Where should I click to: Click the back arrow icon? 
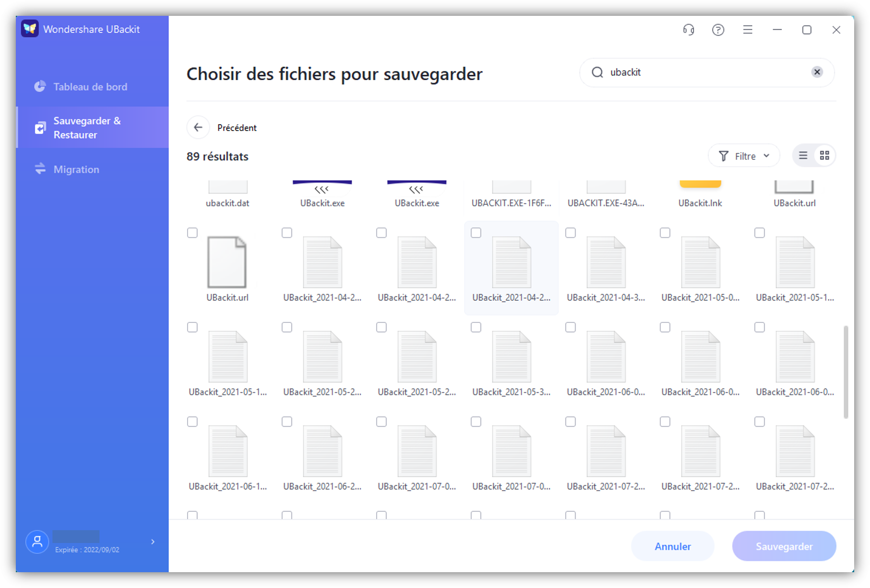[x=198, y=128]
